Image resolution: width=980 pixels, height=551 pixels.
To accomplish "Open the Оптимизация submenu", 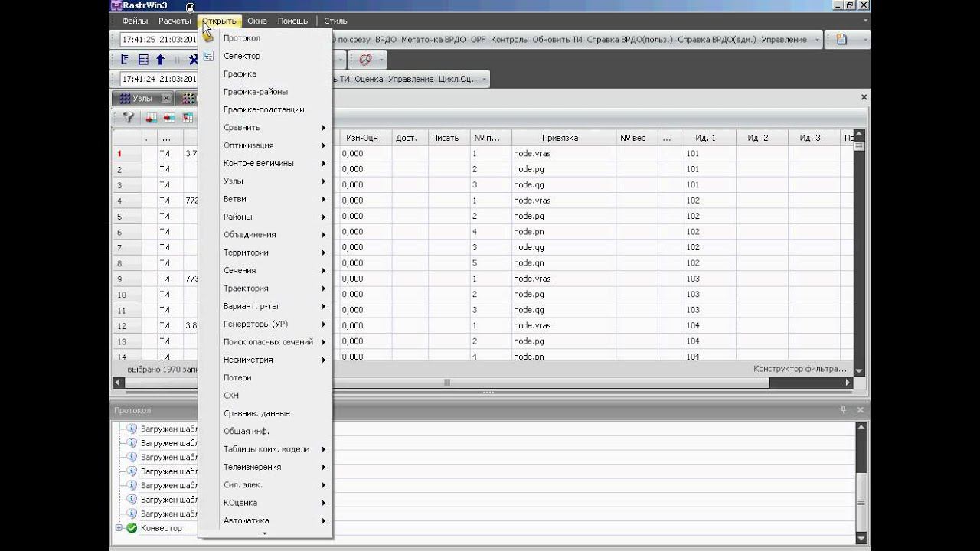I will click(x=265, y=145).
